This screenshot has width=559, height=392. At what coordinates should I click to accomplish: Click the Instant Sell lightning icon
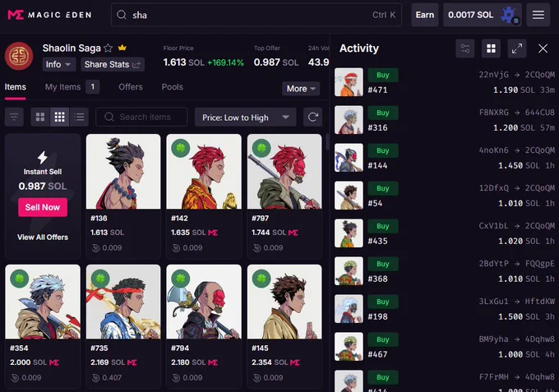coord(43,157)
